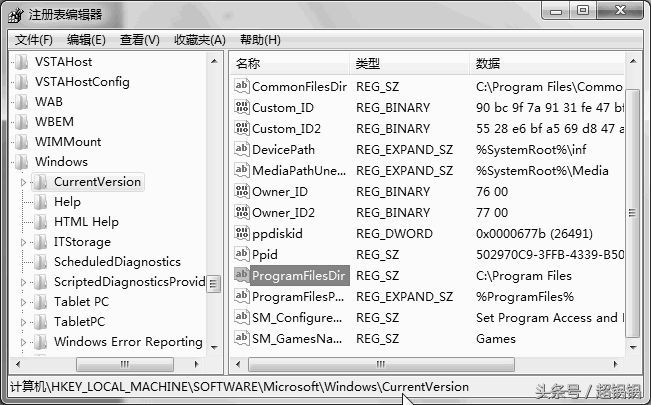Click the values pane scroll left arrow
Screen dimensions: 651x405
[238, 364]
